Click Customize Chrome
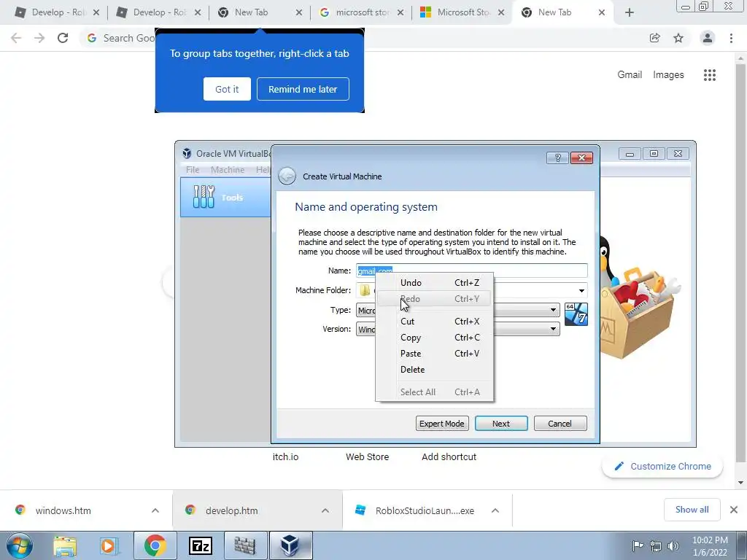 coord(662,466)
